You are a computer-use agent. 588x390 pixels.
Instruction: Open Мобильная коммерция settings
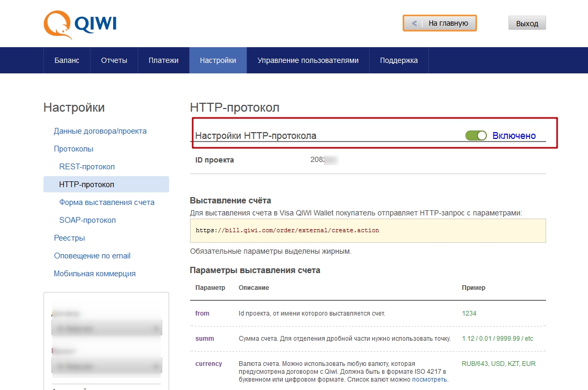(95, 274)
